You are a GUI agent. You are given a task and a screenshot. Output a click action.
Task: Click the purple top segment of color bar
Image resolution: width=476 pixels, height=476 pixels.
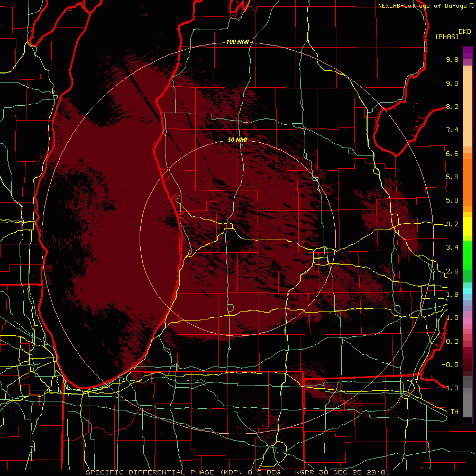click(x=467, y=53)
